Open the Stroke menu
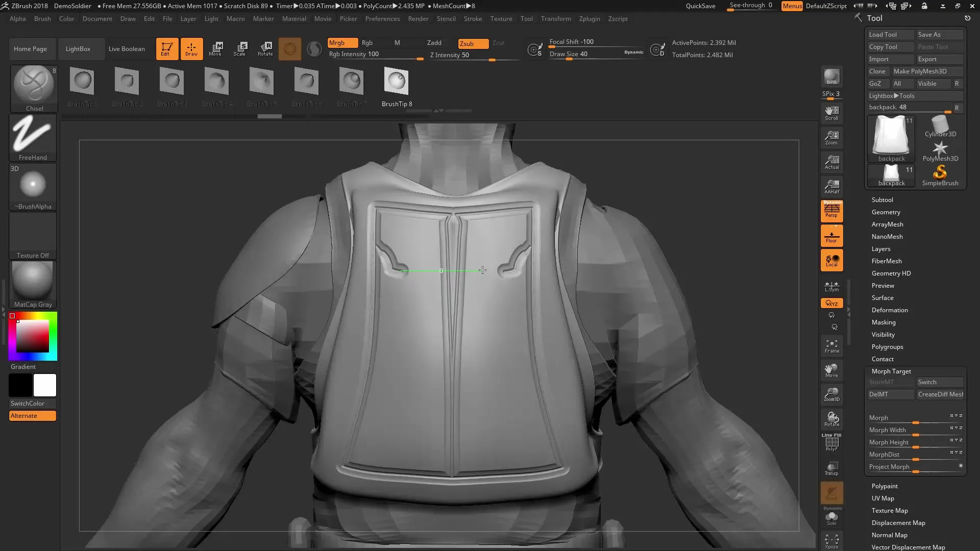Image resolution: width=980 pixels, height=551 pixels. [473, 19]
